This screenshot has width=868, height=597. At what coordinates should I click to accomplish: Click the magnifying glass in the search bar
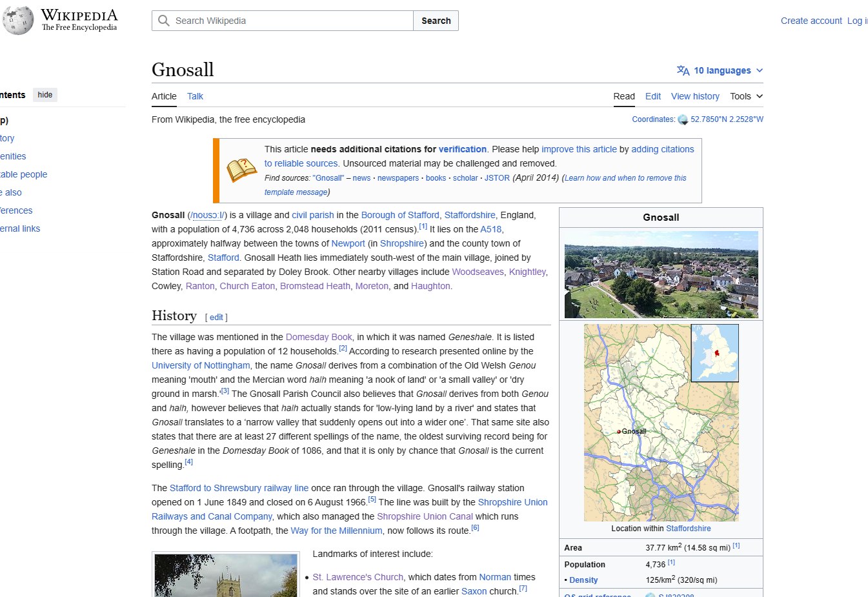tap(163, 21)
